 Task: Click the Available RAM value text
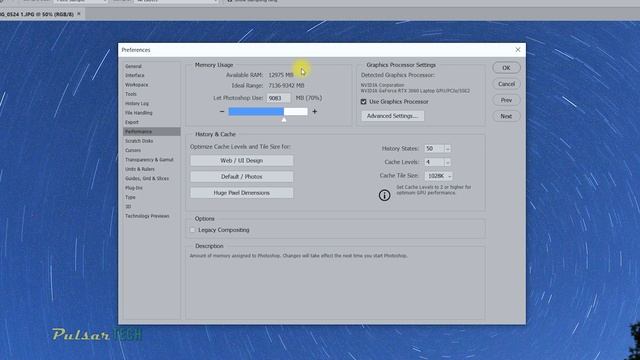pyautogui.click(x=281, y=75)
